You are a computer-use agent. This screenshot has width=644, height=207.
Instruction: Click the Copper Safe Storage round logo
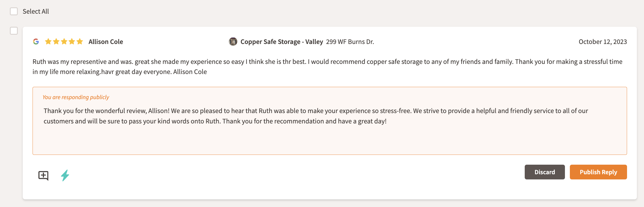click(x=233, y=42)
